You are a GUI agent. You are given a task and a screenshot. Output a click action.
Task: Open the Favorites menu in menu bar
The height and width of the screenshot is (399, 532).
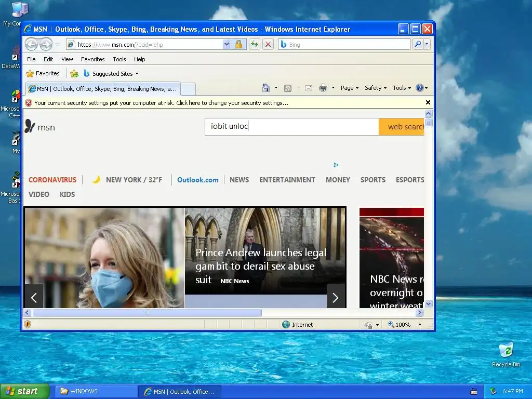click(x=92, y=59)
